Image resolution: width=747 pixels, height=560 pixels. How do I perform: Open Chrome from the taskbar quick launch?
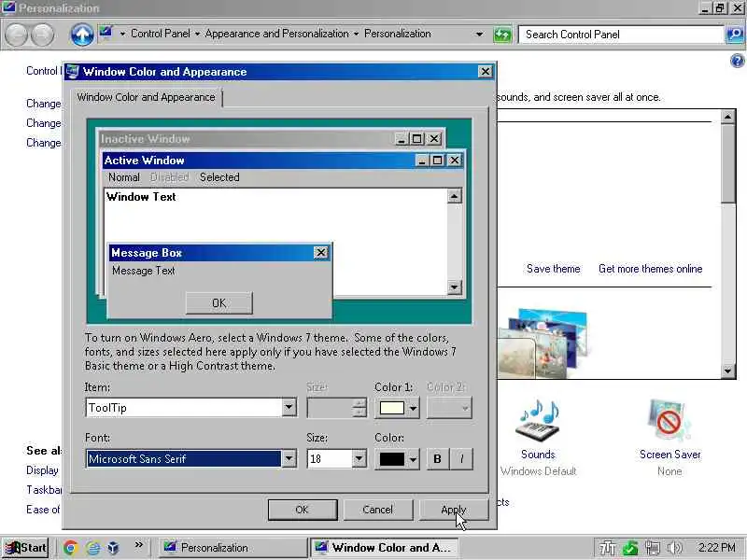pos(71,548)
